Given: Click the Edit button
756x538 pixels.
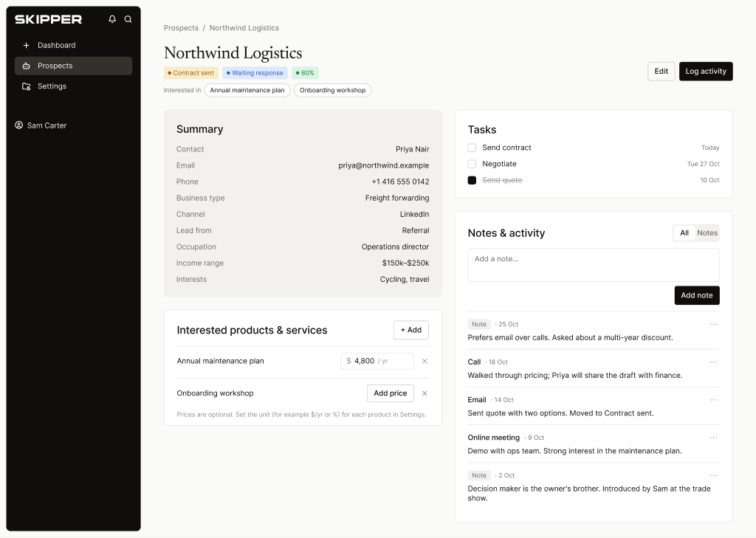Looking at the screenshot, I should pos(661,72).
